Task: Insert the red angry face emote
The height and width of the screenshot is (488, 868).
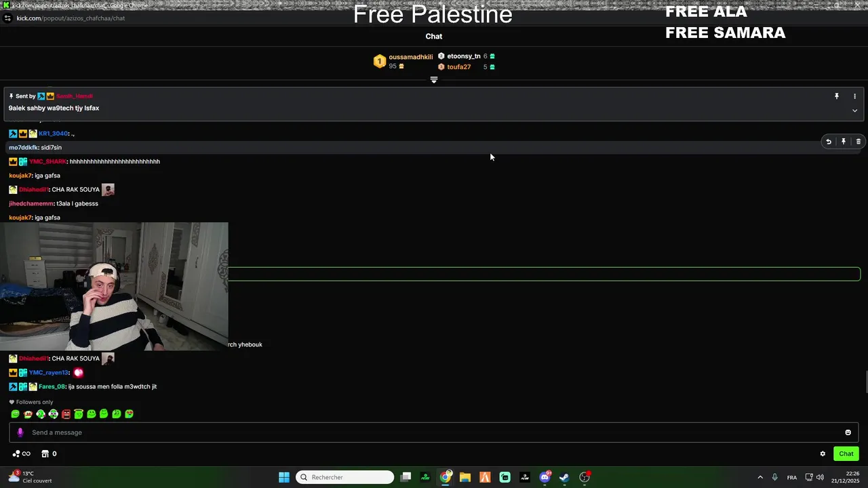Action: click(x=66, y=413)
